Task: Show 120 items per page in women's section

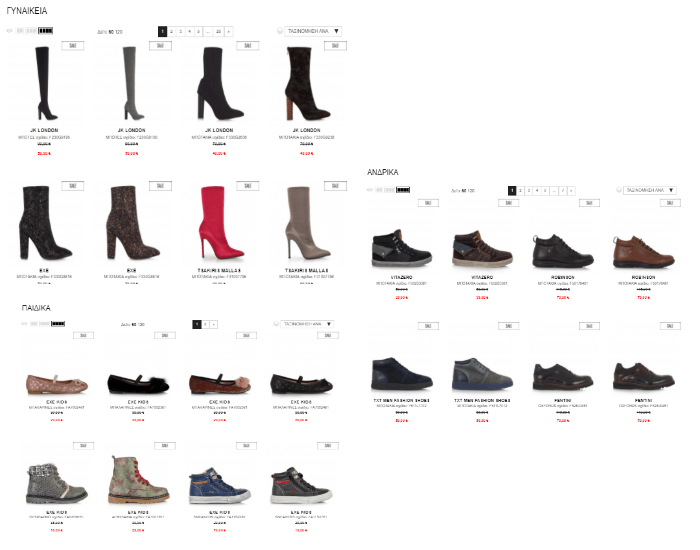Action: click(x=119, y=32)
